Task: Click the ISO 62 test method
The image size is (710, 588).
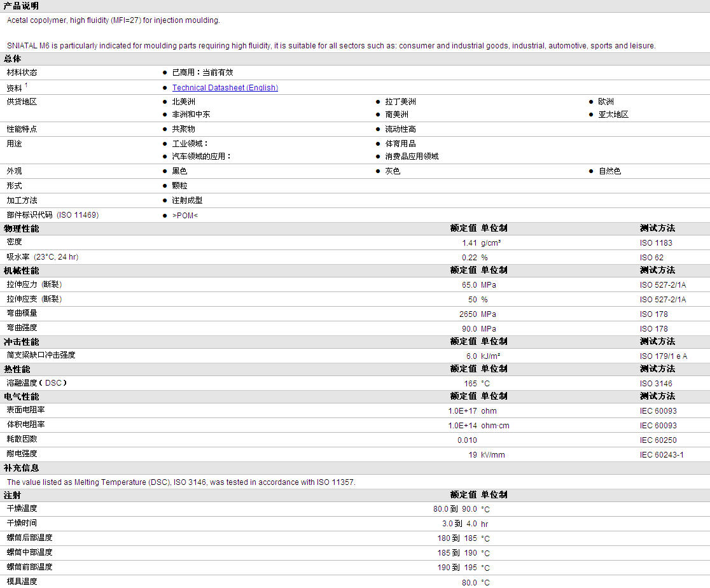Action: pyautogui.click(x=651, y=257)
